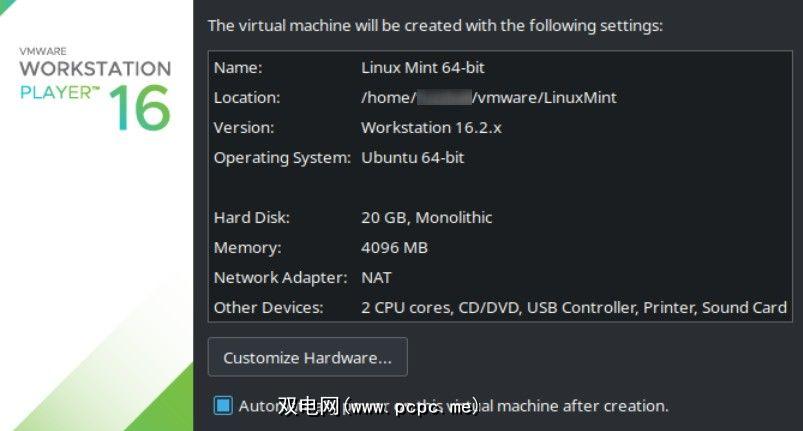Click the Location label row

click(x=247, y=98)
